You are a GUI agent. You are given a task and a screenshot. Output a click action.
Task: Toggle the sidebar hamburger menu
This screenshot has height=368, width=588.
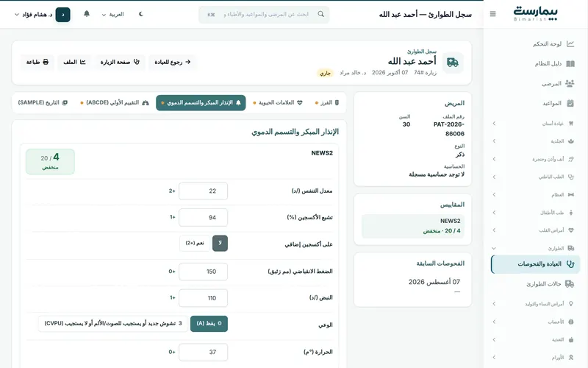(x=492, y=14)
